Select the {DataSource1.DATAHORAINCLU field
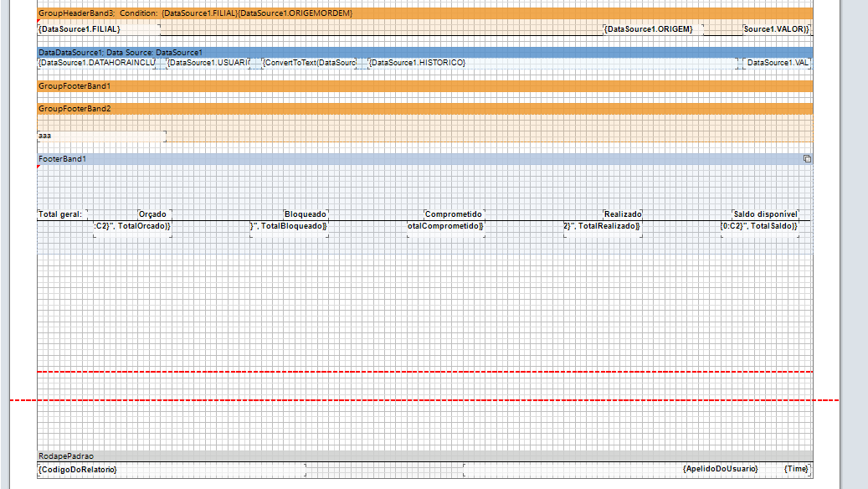Viewport: 868px width, 489px height. [97, 63]
